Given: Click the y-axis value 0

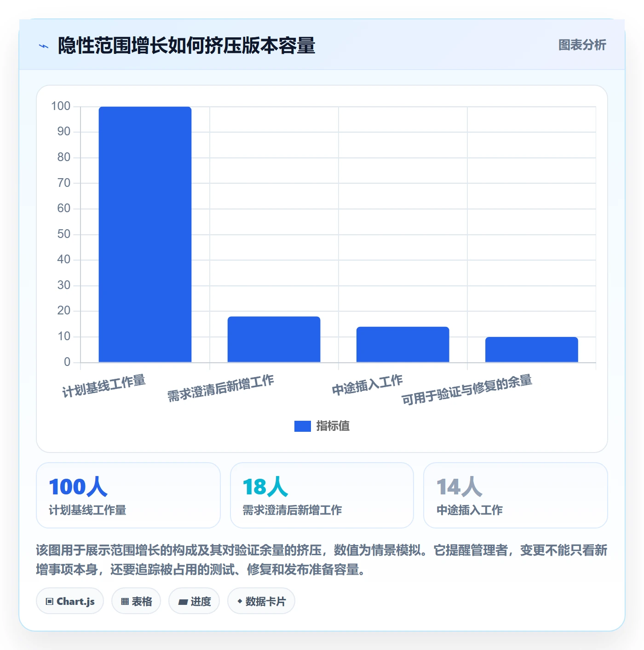Looking at the screenshot, I should coord(67,362).
